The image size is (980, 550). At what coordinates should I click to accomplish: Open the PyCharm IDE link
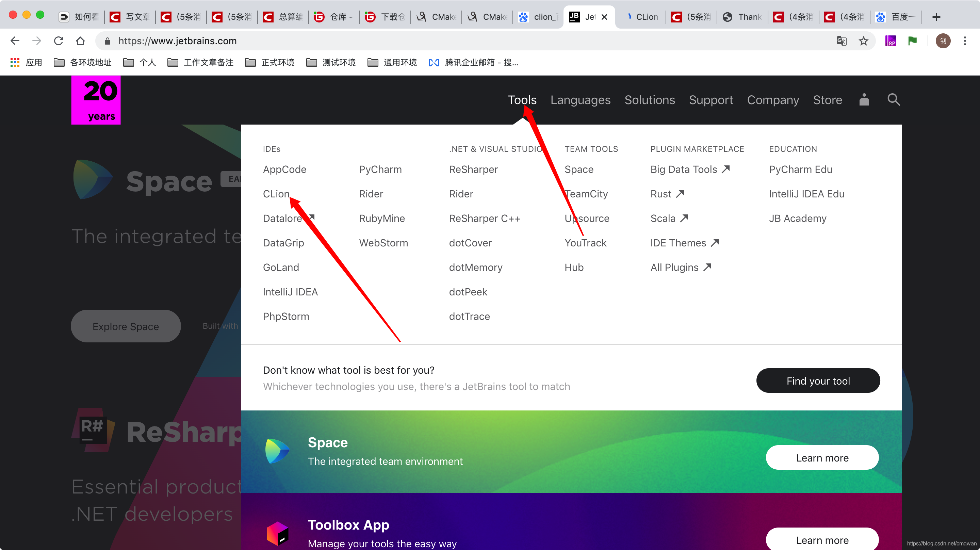[380, 169]
